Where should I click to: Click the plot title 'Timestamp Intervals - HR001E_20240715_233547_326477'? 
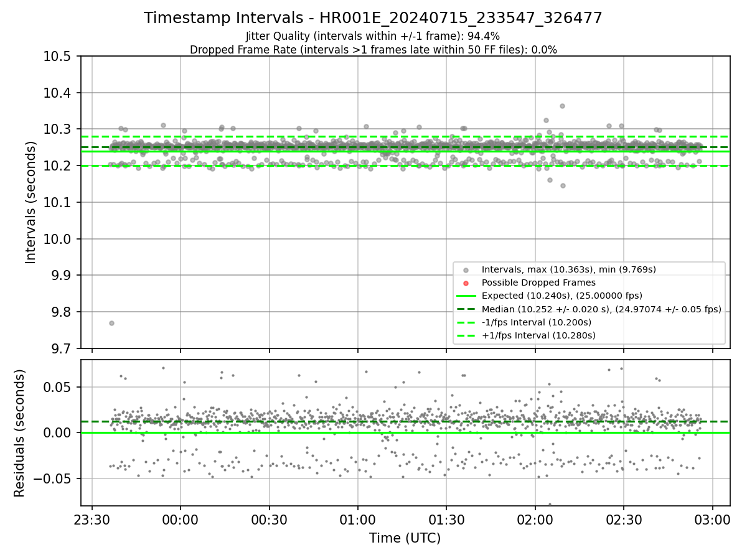[x=373, y=18]
